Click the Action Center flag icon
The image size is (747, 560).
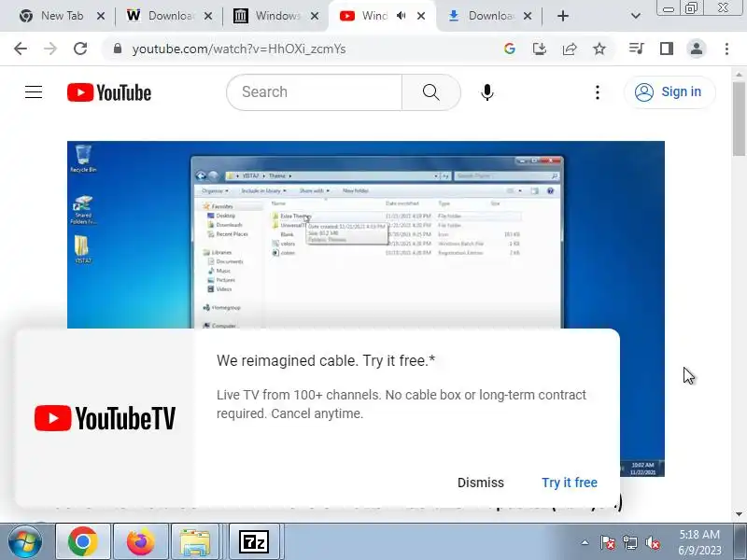[608, 542]
